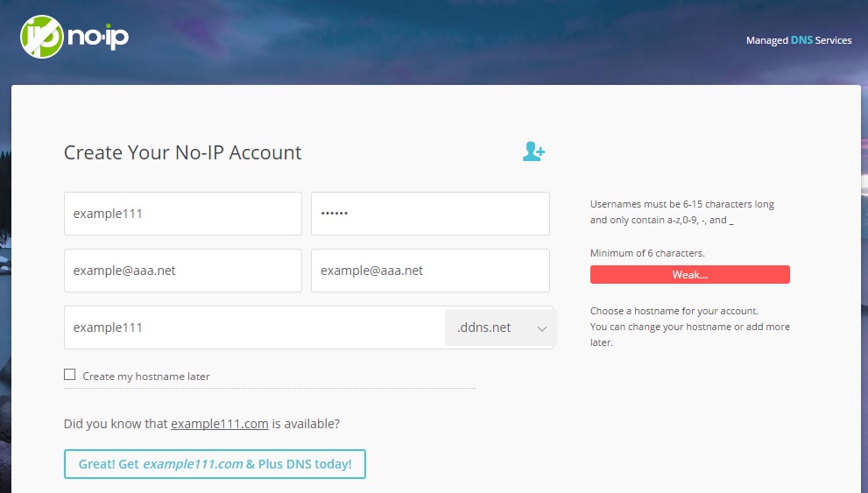
Task: Focus the username field containing example111
Action: tap(182, 214)
